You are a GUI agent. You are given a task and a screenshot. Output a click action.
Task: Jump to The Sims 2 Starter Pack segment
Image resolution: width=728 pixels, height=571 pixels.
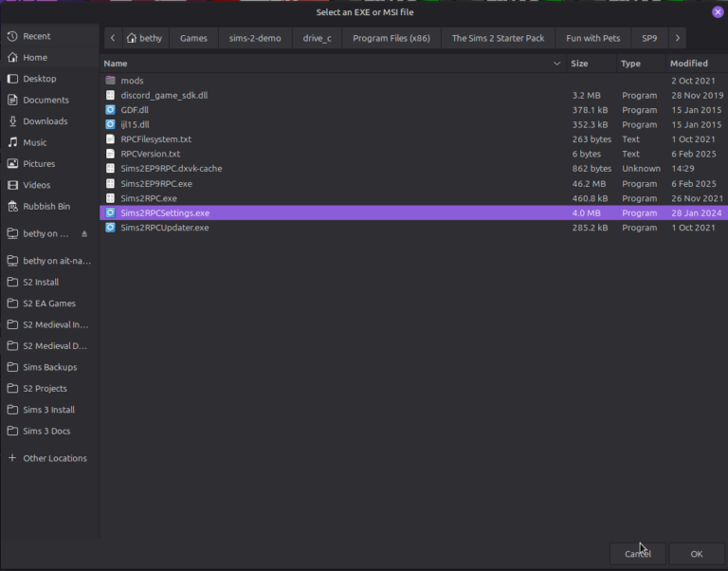coord(499,38)
